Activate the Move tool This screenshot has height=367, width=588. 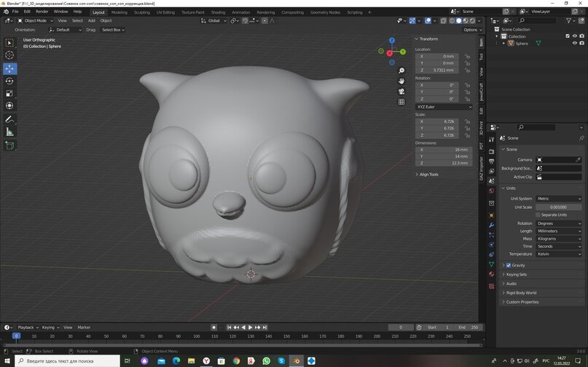pyautogui.click(x=9, y=68)
